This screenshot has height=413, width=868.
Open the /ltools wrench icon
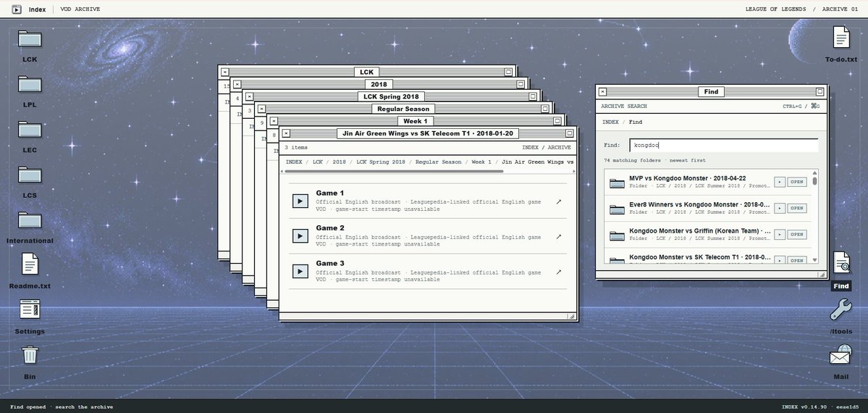[x=841, y=309]
